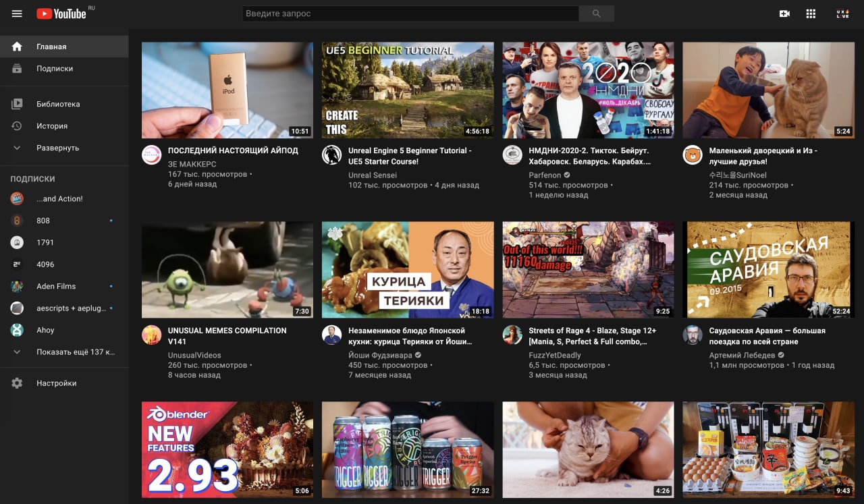864x504 pixels.
Task: Open the НМДНИ-2020-2 video title
Action: coord(590,156)
